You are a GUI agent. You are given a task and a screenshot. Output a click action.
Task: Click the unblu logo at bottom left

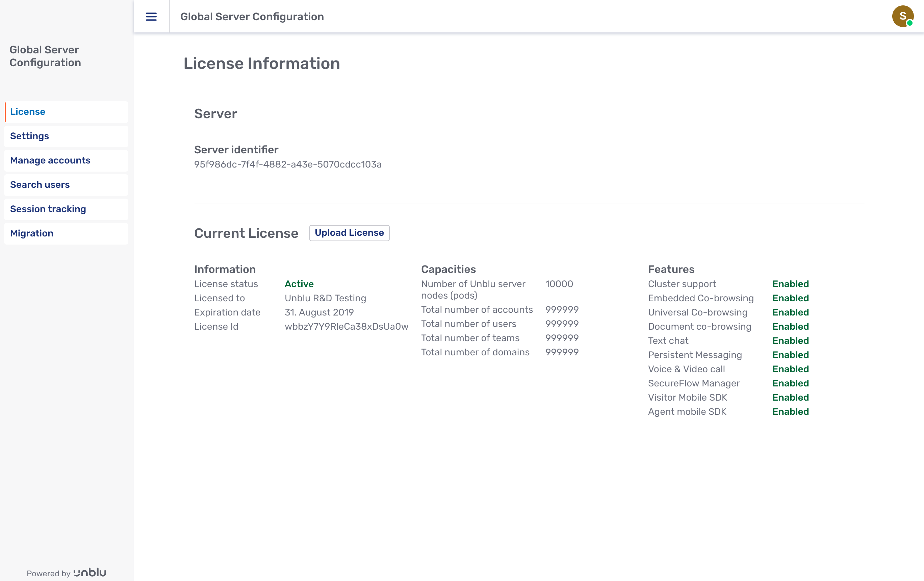coord(89,573)
